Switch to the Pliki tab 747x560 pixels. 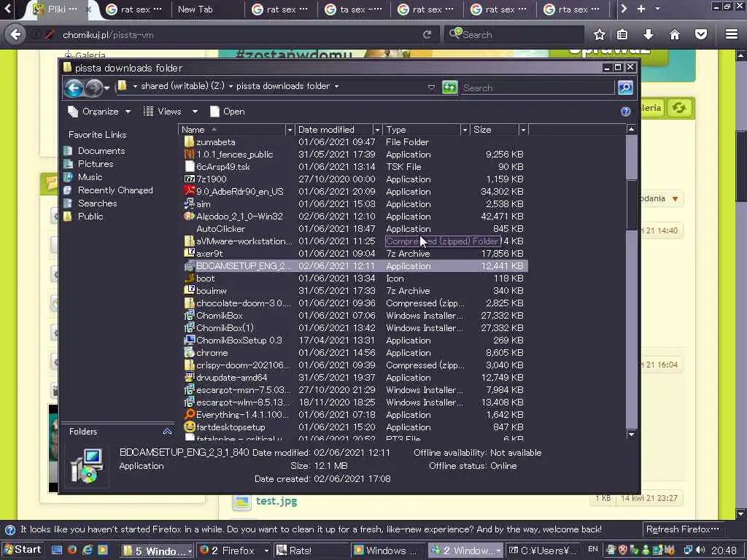coord(62,9)
